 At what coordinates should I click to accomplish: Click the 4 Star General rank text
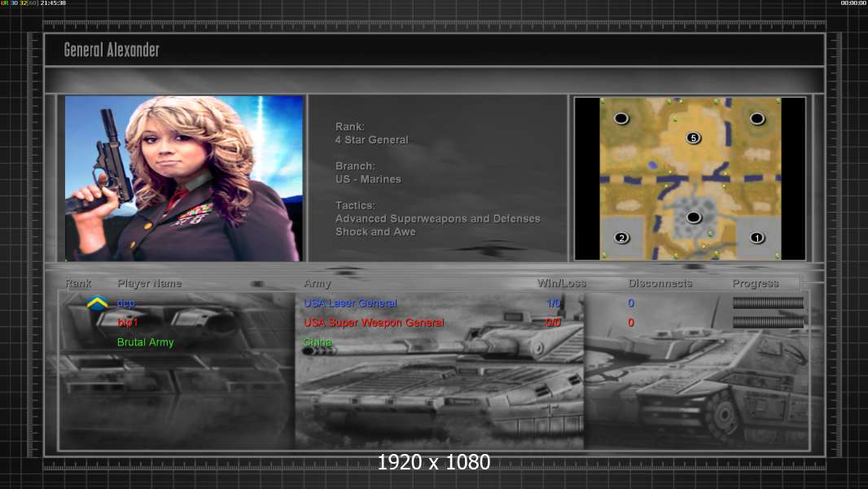coord(371,140)
